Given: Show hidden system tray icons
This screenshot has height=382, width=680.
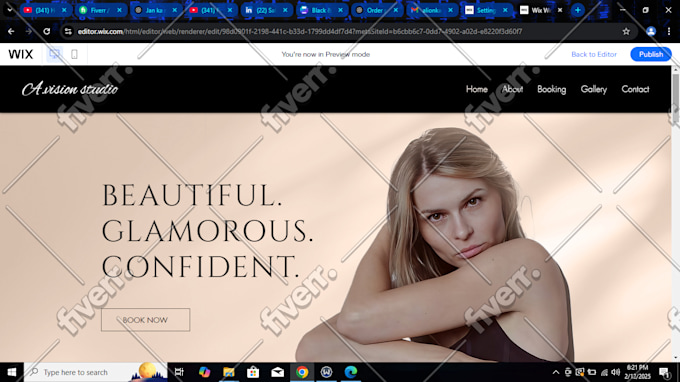Looking at the screenshot, I should point(556,372).
